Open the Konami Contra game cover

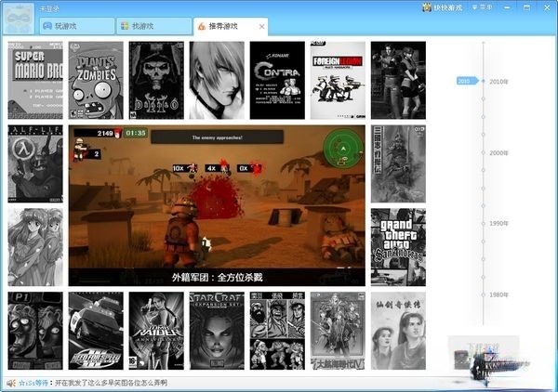pyautogui.click(x=277, y=80)
